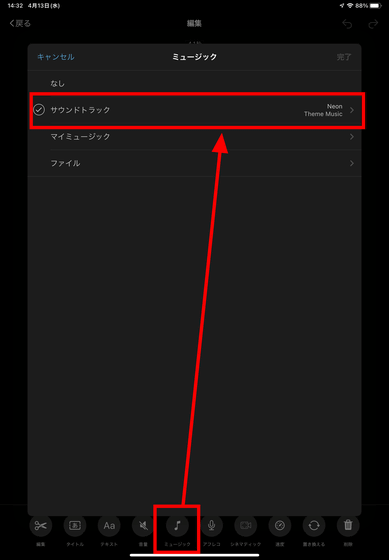Open マイミュージック list item
Viewport: 389px width, 560px height.
click(x=195, y=137)
